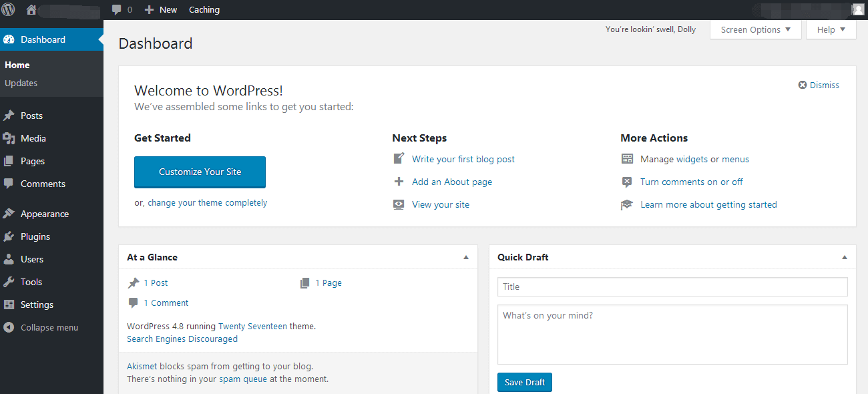This screenshot has width=868, height=394.
Task: Click the WordPress logo in the admin bar
Action: tap(9, 9)
